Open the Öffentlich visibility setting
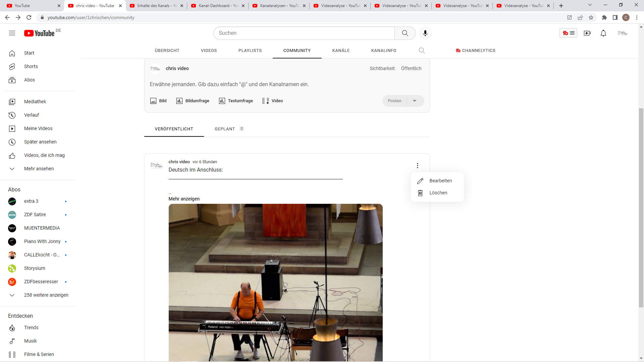The width and height of the screenshot is (644, 362). click(411, 68)
